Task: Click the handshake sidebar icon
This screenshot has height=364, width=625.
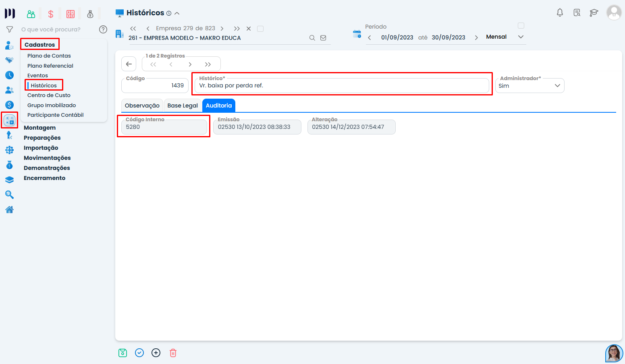Action: coord(9,60)
